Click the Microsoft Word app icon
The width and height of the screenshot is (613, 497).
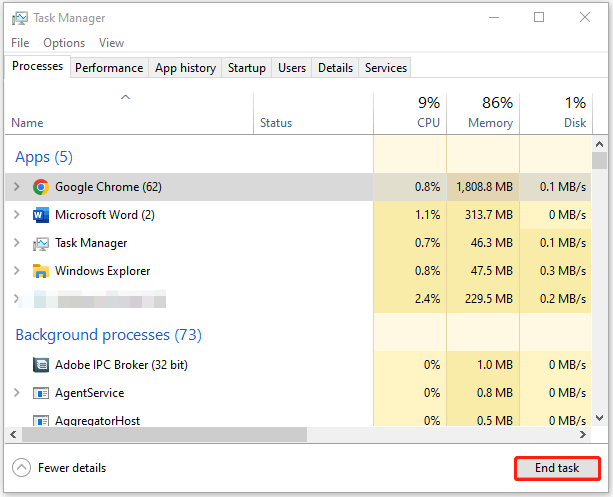tap(41, 215)
